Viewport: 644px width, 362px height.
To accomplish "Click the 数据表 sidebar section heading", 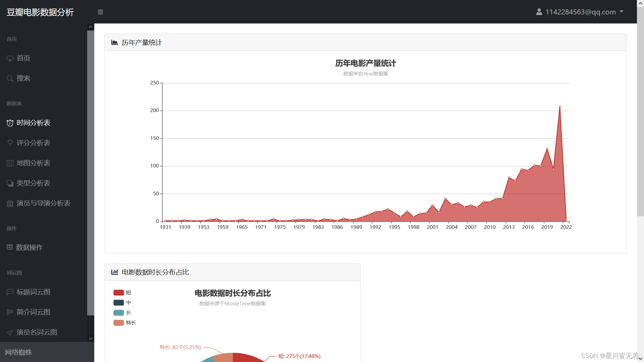I will click(x=14, y=104).
